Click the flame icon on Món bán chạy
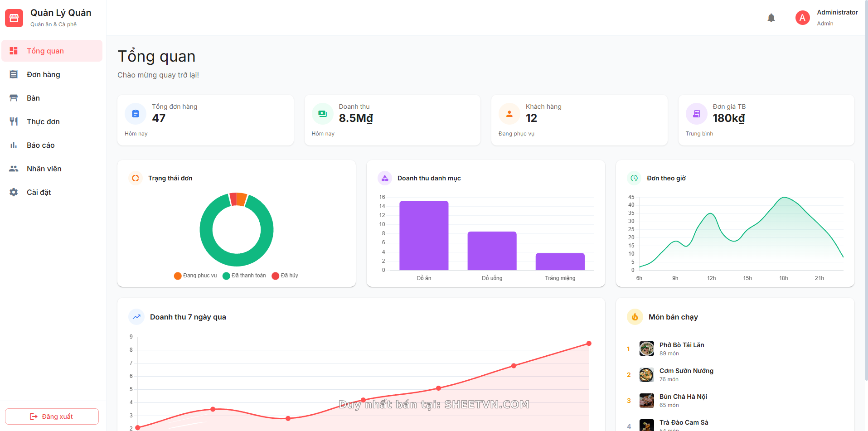This screenshot has height=431, width=868. pos(635,317)
